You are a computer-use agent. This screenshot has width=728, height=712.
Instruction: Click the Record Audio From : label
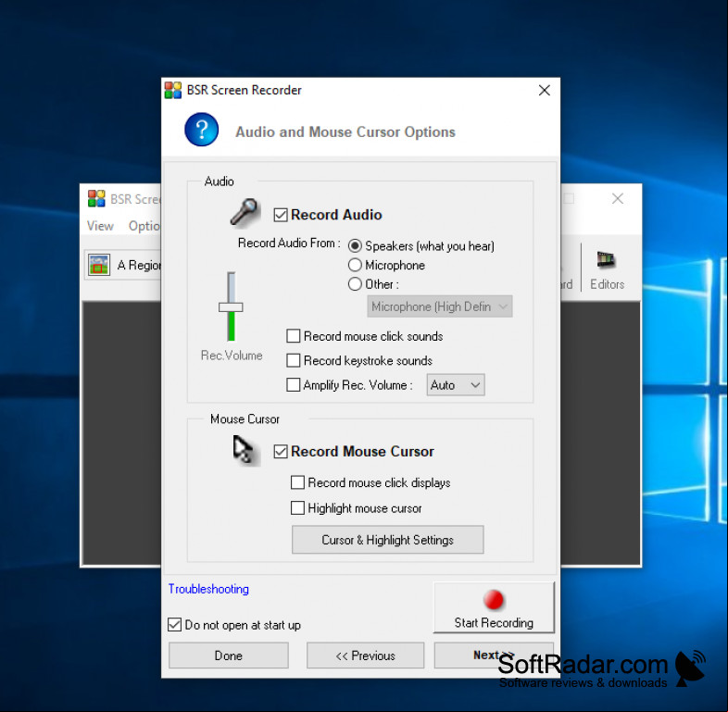coord(289,243)
